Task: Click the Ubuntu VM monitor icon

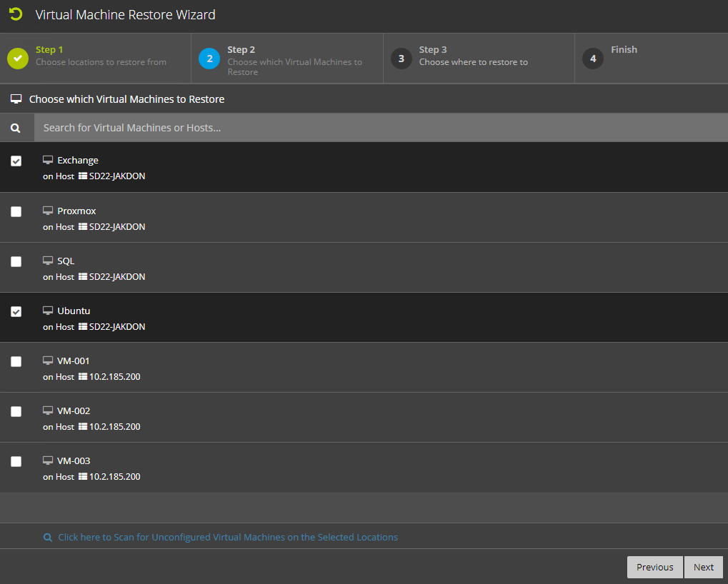Action: 48,311
